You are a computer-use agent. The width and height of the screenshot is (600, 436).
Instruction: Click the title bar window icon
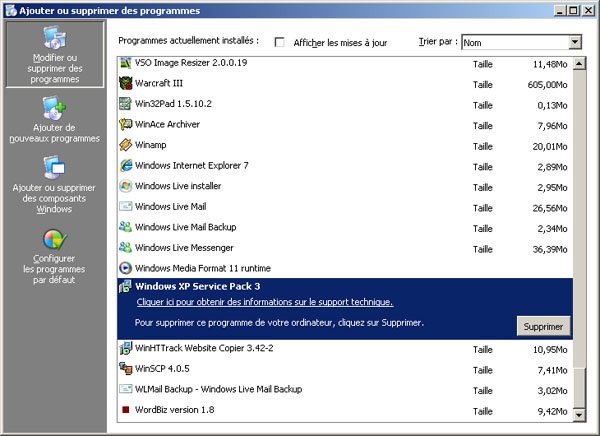pos(11,10)
